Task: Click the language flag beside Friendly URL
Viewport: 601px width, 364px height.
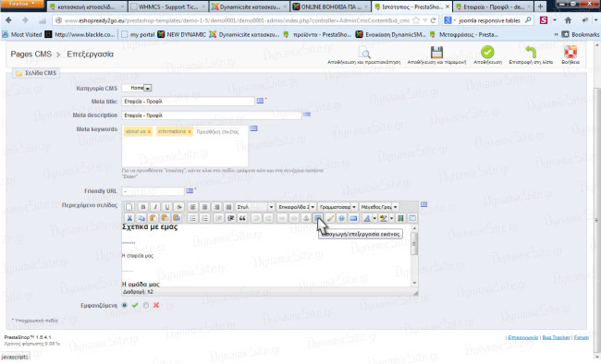Action: 190,190
